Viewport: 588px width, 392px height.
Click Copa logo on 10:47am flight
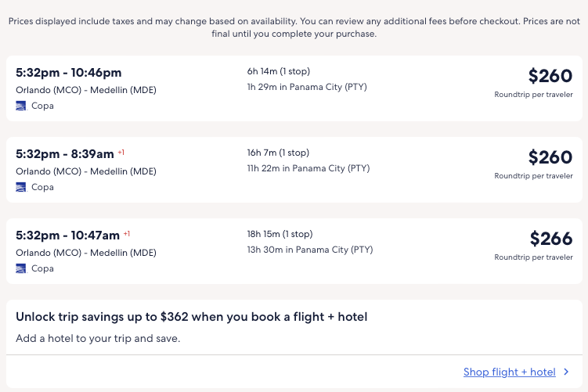pos(21,268)
